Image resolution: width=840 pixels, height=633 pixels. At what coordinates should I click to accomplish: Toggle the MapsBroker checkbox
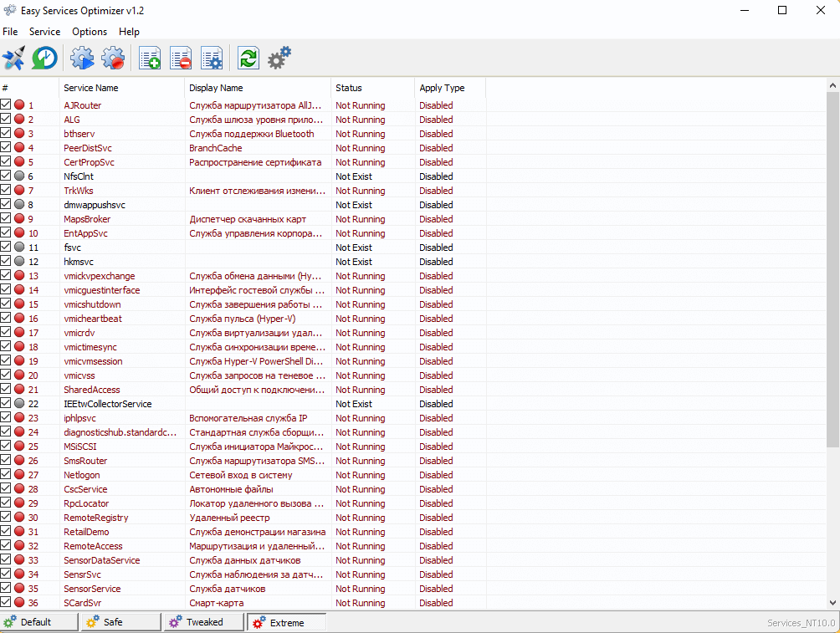(x=5, y=218)
